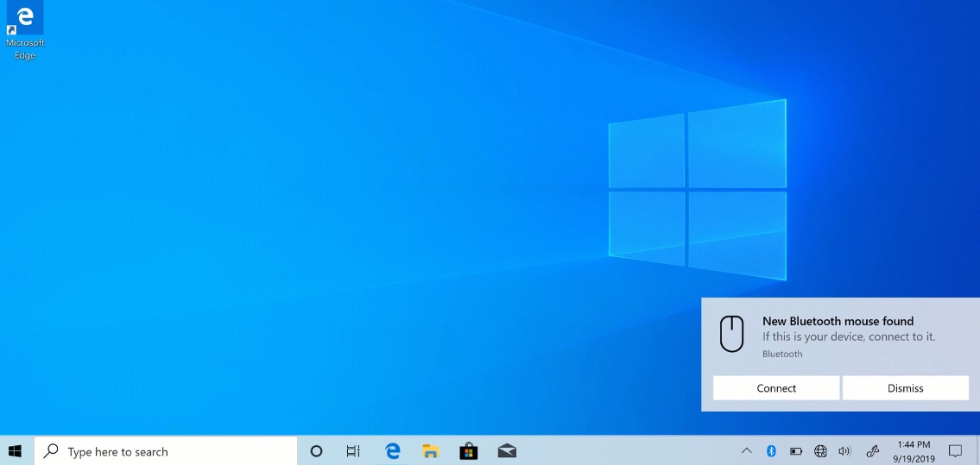Click the New Bluetooth mouse found title
This screenshot has width=980, height=465.
click(x=838, y=322)
